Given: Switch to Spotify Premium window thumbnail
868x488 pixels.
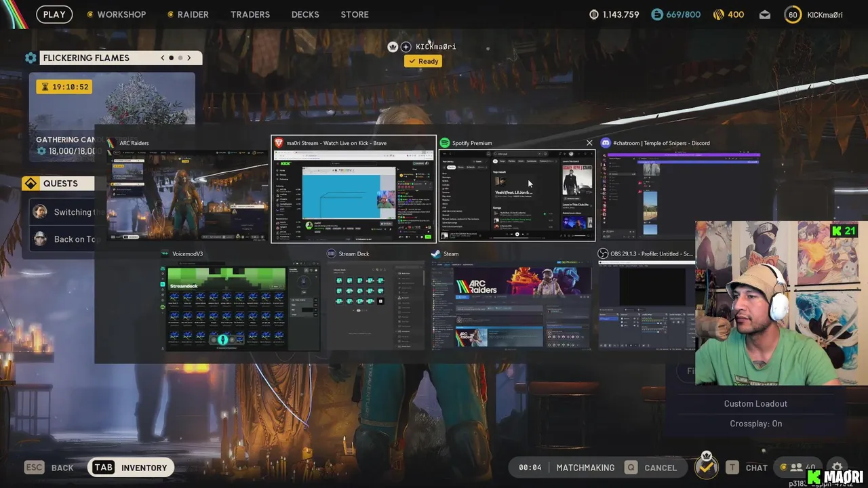Looking at the screenshot, I should 517,195.
